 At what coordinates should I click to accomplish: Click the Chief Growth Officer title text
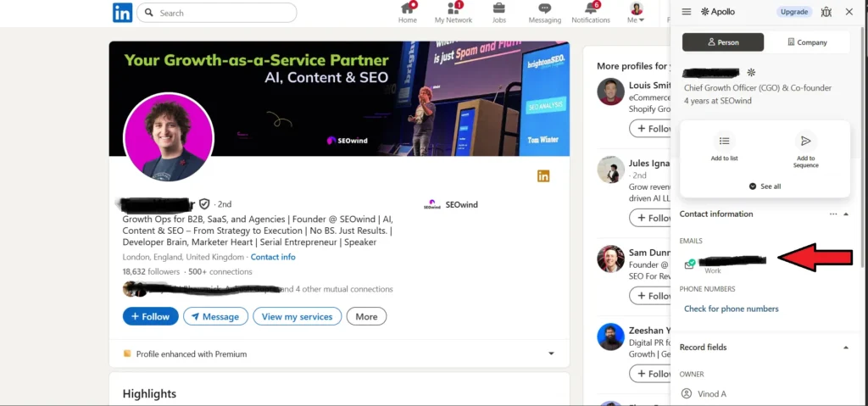(x=758, y=88)
